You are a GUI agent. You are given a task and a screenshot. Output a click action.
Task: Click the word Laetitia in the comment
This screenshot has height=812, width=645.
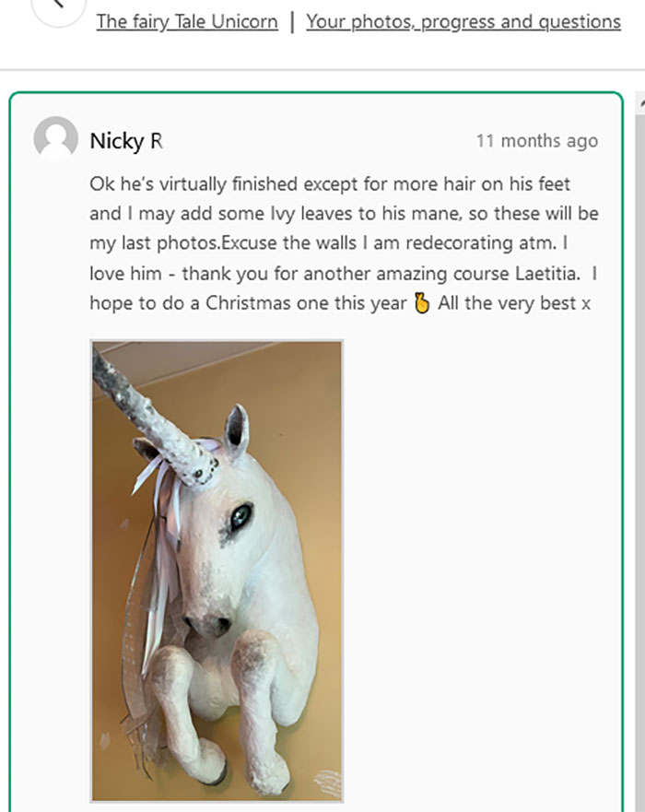pyautogui.click(x=547, y=274)
